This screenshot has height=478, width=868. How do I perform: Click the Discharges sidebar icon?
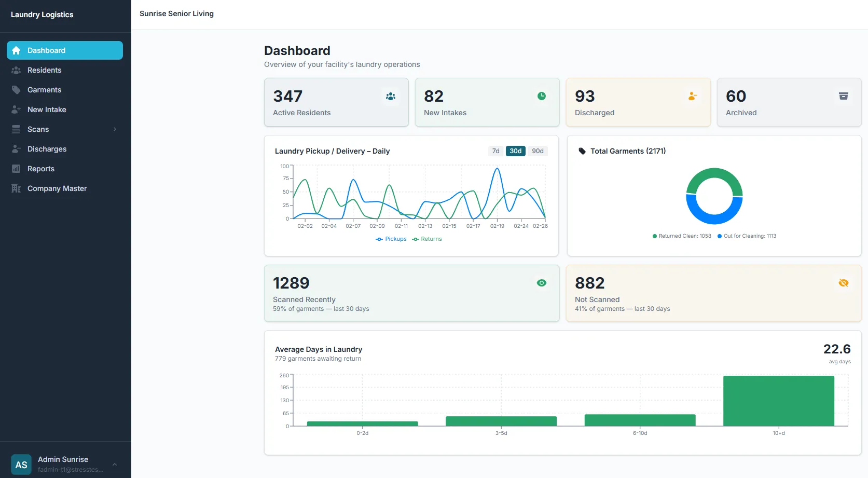pos(16,149)
